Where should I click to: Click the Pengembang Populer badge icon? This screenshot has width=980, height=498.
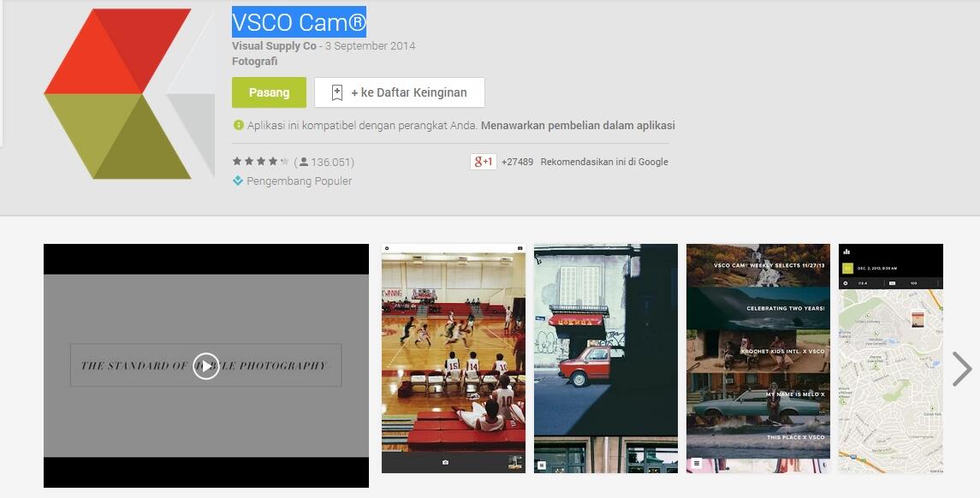[237, 181]
